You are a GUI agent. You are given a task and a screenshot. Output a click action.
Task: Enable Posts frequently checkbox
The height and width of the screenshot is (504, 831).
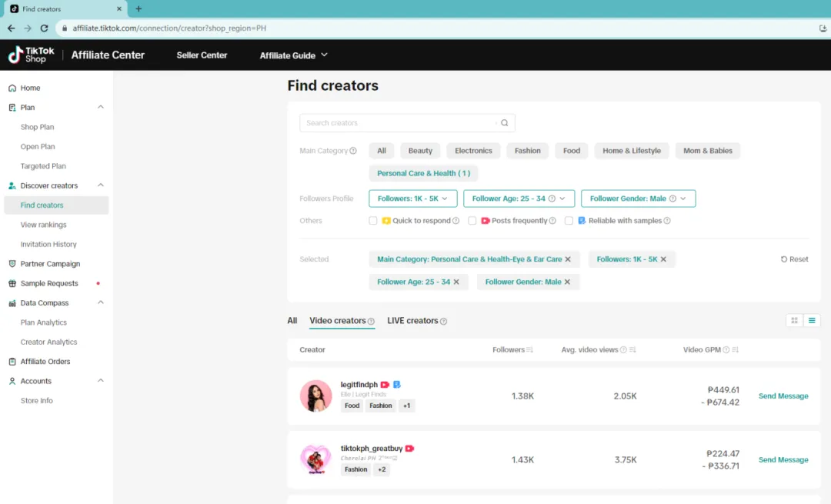point(472,221)
